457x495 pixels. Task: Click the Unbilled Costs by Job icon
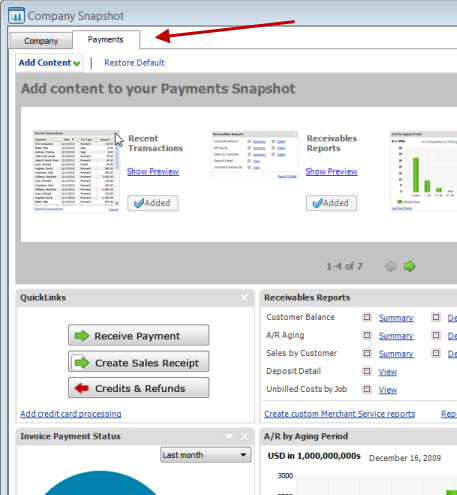coord(367,389)
